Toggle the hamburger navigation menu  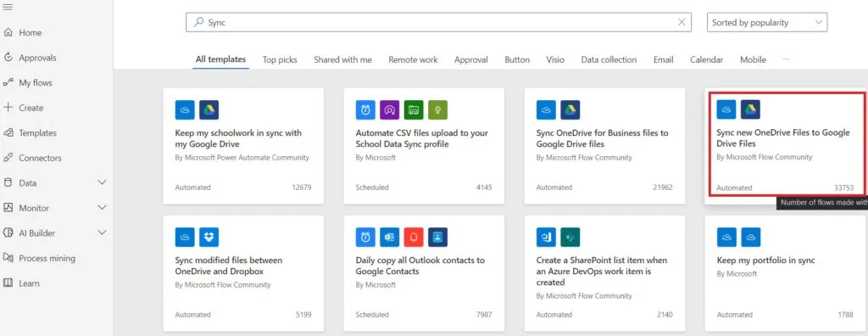[8, 7]
